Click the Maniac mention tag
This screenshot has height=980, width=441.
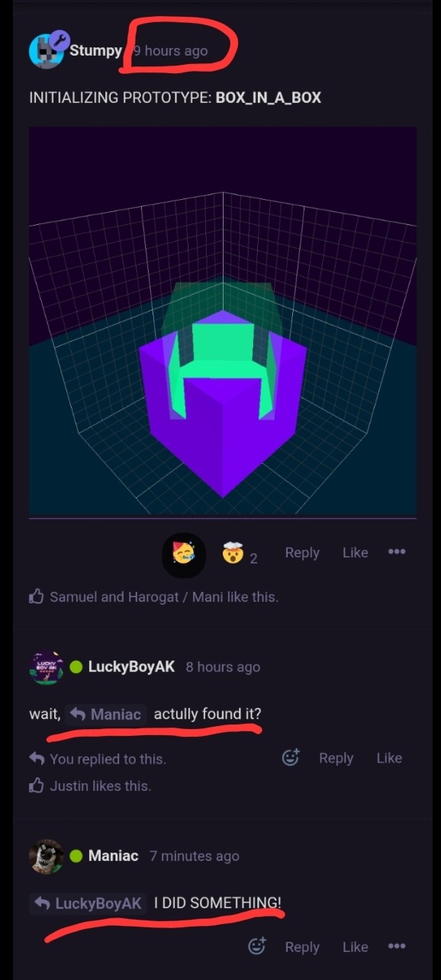[105, 715]
